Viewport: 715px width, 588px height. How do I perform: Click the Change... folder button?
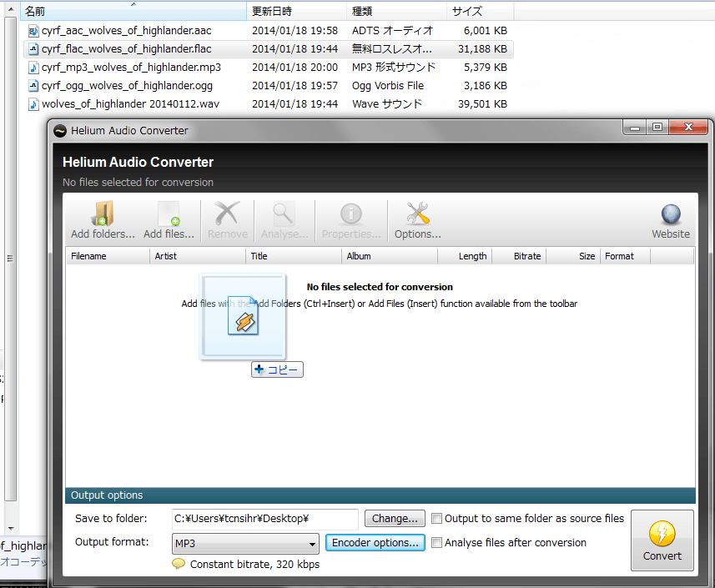point(395,519)
